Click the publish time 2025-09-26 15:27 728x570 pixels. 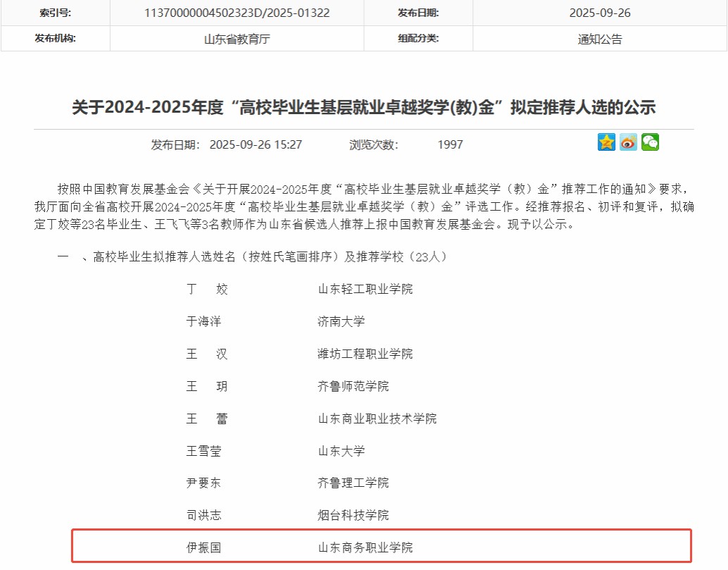click(256, 144)
